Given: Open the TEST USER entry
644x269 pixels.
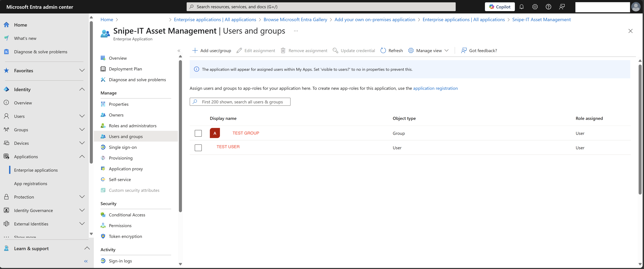Looking at the screenshot, I should [228, 147].
